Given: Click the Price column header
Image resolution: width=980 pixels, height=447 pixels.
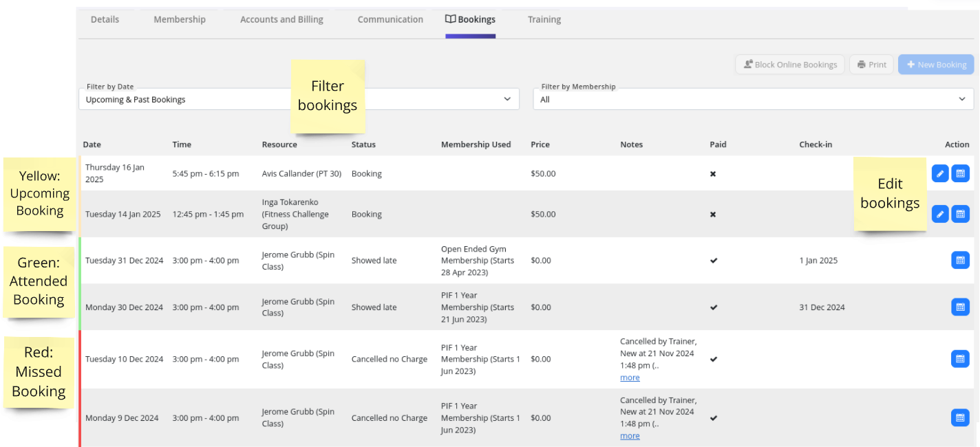Looking at the screenshot, I should 540,144.
